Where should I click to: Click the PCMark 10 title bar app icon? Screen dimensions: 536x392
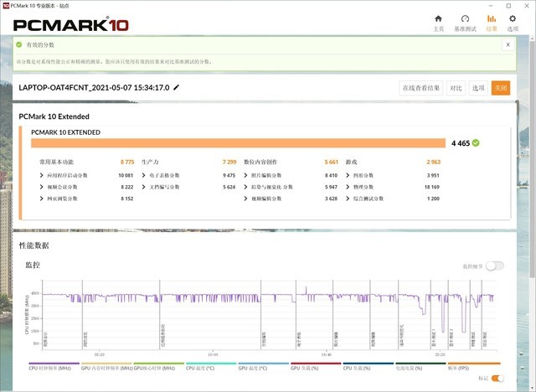tap(6, 6)
